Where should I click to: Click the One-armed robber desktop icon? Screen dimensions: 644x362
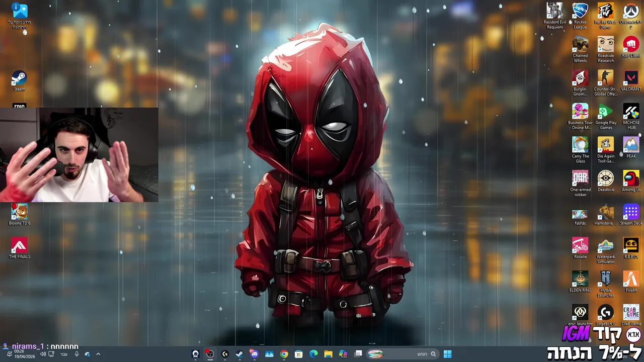point(580,184)
